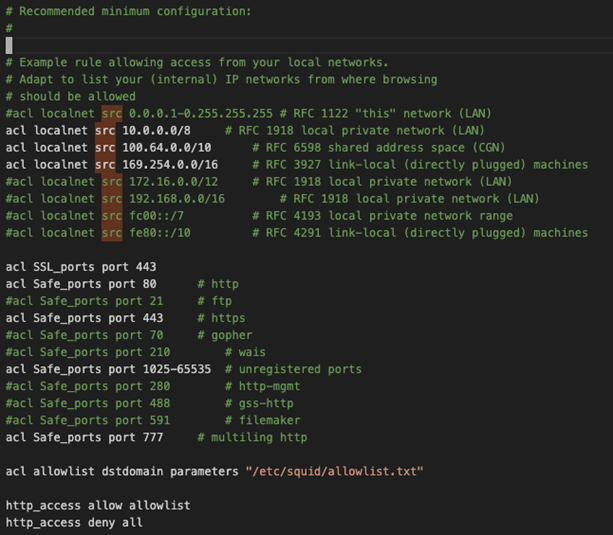The image size is (613, 535).
Task: Click the '# unregistered ports' comment
Action: (x=294, y=370)
